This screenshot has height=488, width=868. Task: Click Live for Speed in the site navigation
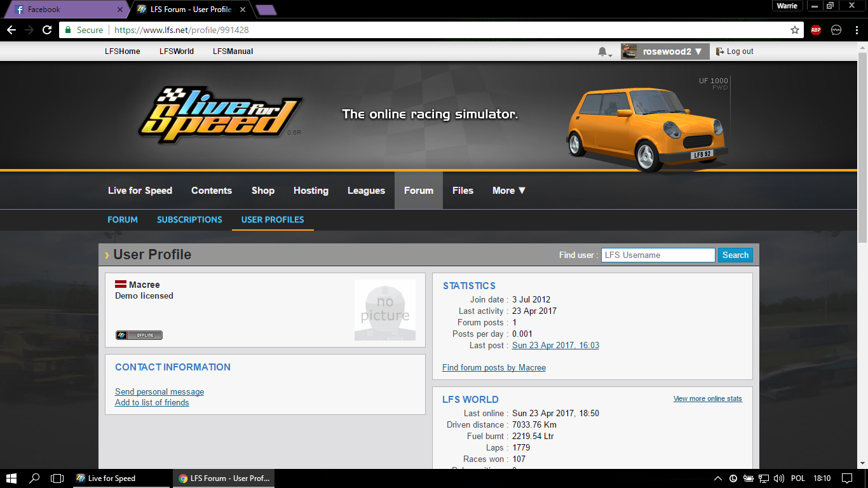pyautogui.click(x=140, y=191)
